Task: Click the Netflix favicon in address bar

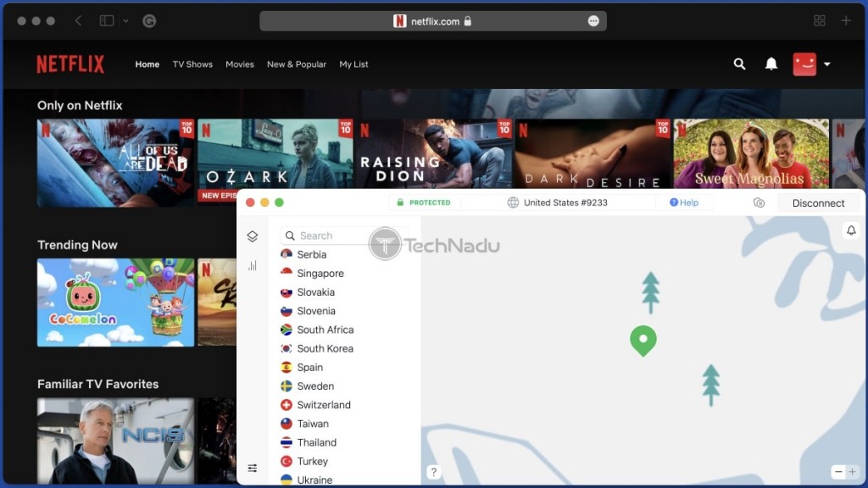Action: click(x=400, y=21)
